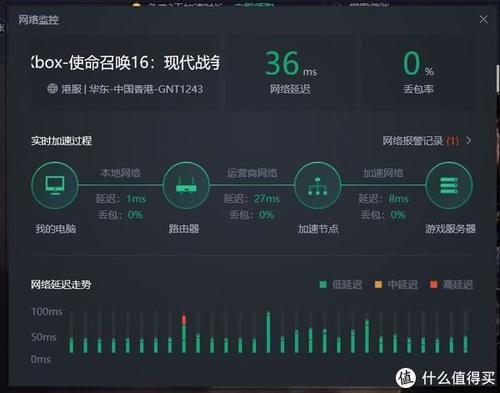Click the 网络延迟 caption under 36 ms
Image resolution: width=500 pixels, height=393 pixels.
(290, 89)
